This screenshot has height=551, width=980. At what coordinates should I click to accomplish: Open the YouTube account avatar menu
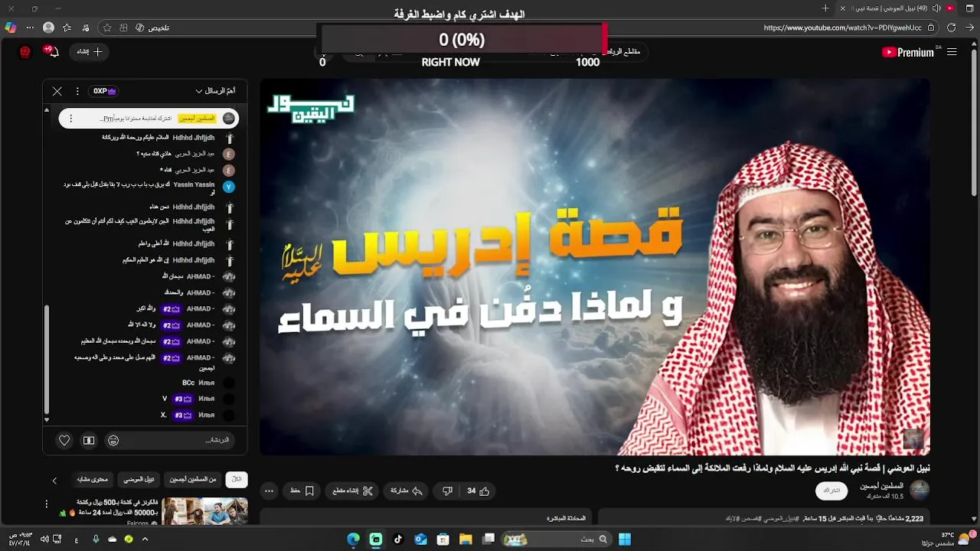click(25, 51)
